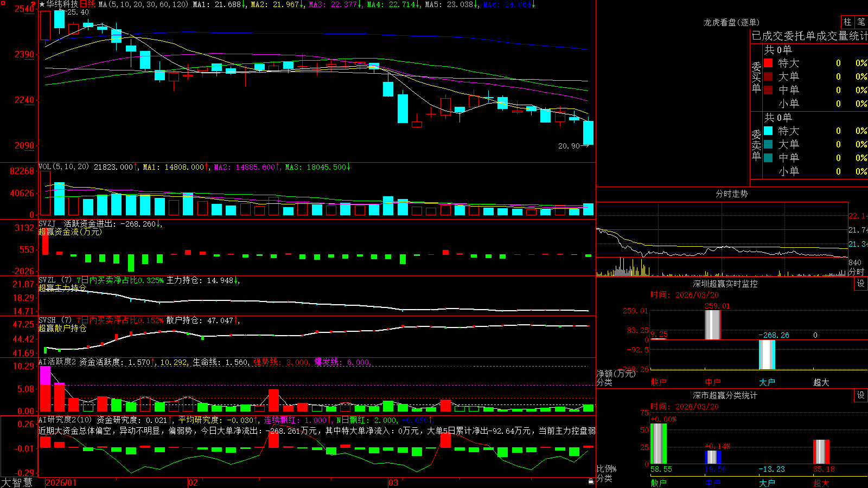Switch 龙虎看盘 to 柱 view
This screenshot has width=868, height=488.
point(847,22)
